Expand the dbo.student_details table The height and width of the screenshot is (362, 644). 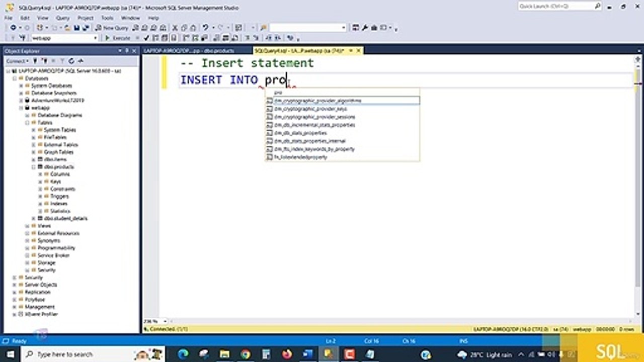34,218
